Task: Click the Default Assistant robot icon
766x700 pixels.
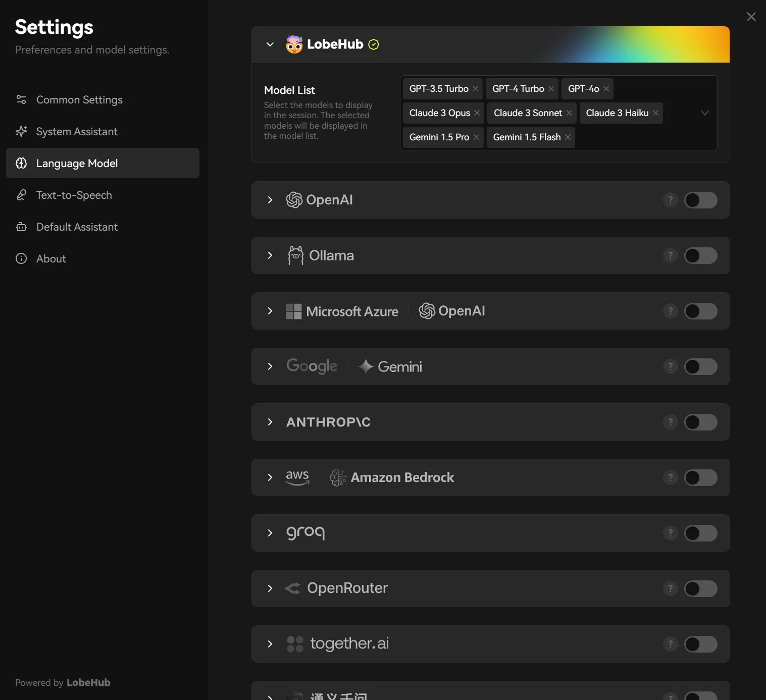Action: pos(21,227)
